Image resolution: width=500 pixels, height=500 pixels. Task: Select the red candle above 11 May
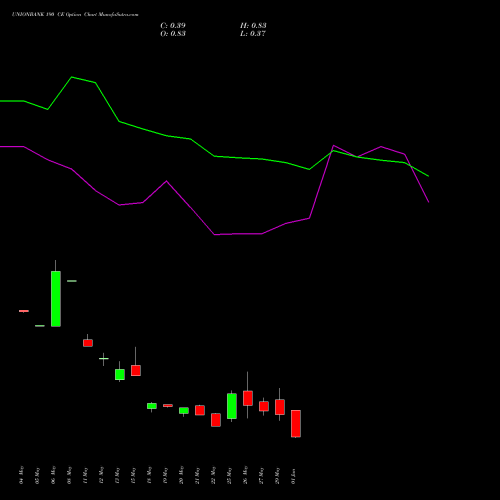(x=88, y=343)
